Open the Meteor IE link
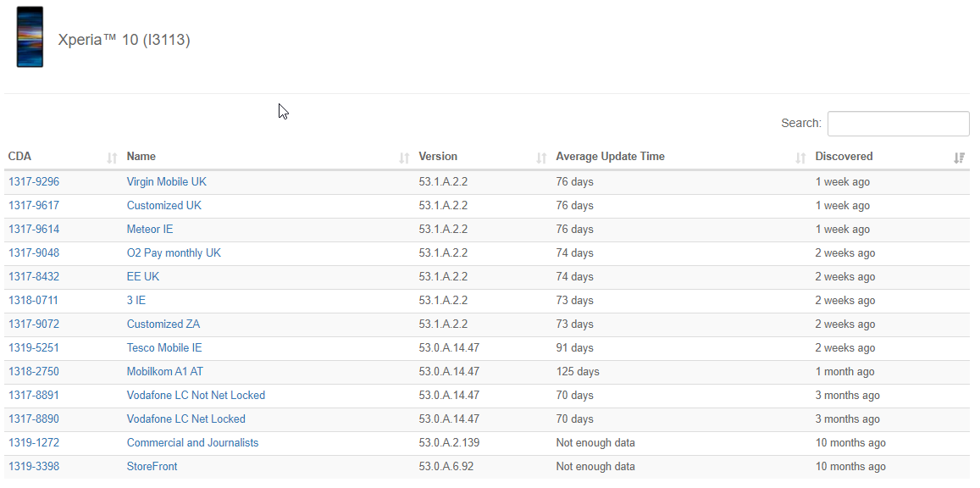Screen dimensions: 980x488 click(150, 230)
